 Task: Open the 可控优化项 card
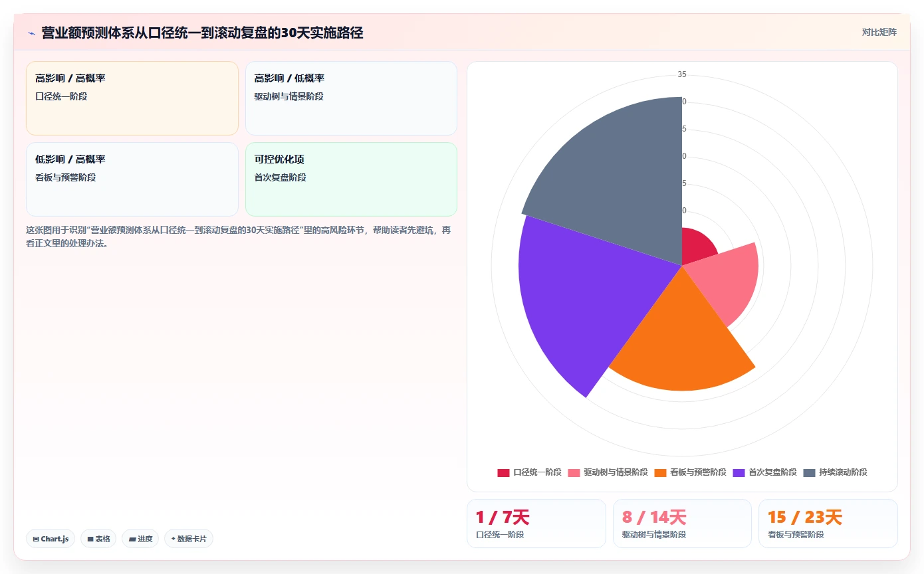tap(351, 179)
